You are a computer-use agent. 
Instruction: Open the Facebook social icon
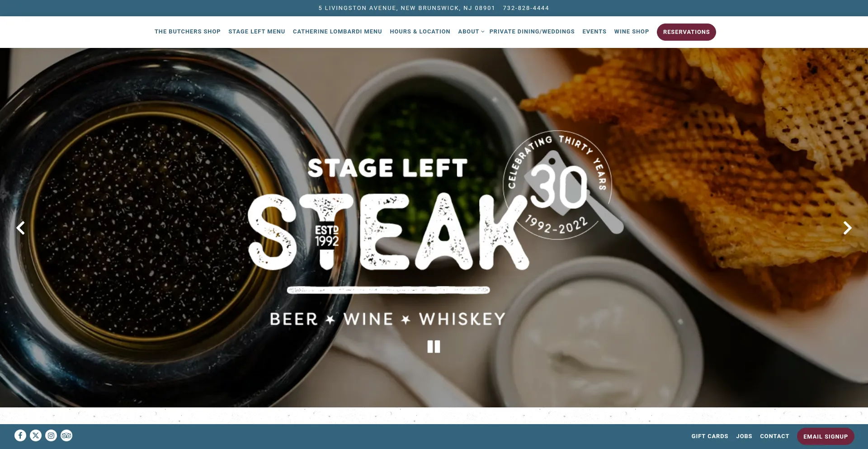20,435
